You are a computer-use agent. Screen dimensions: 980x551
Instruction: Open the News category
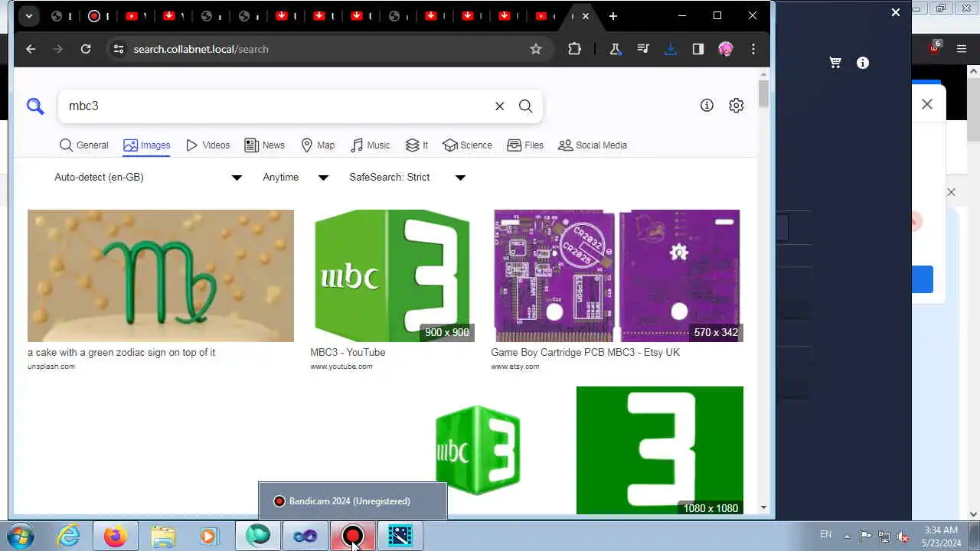tap(264, 145)
